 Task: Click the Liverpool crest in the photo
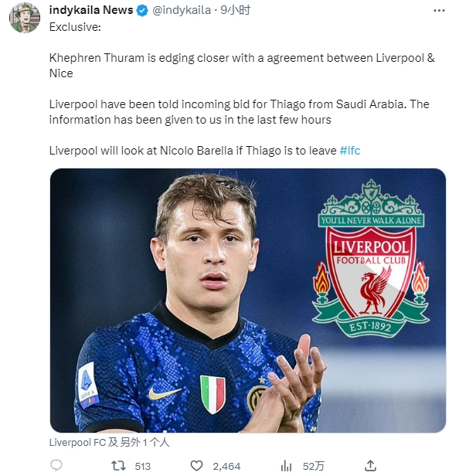click(371, 258)
